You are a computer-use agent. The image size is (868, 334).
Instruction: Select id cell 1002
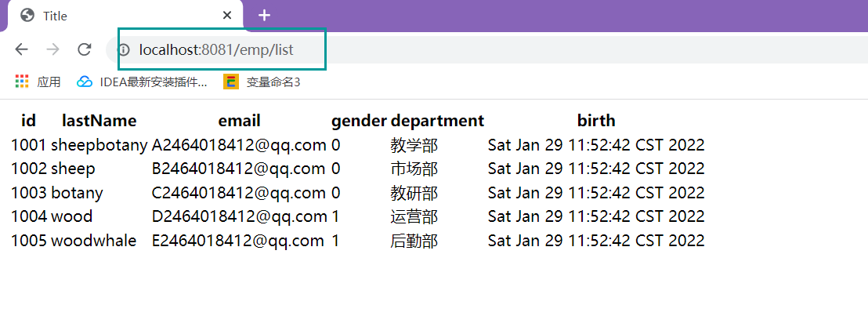tap(29, 169)
